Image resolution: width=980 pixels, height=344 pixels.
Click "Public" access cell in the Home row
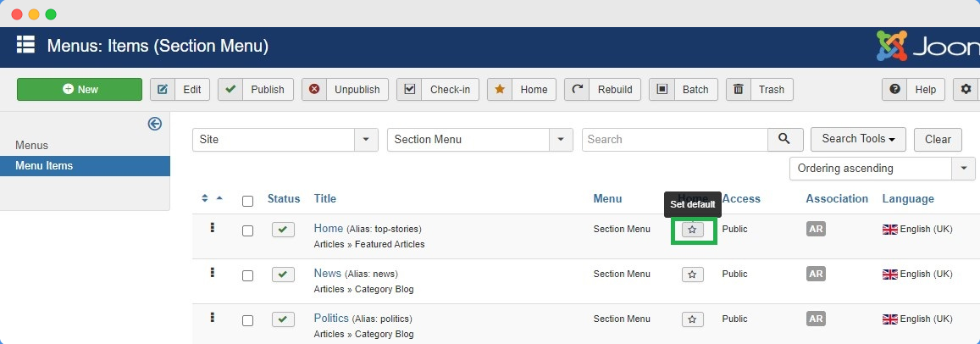[734, 229]
